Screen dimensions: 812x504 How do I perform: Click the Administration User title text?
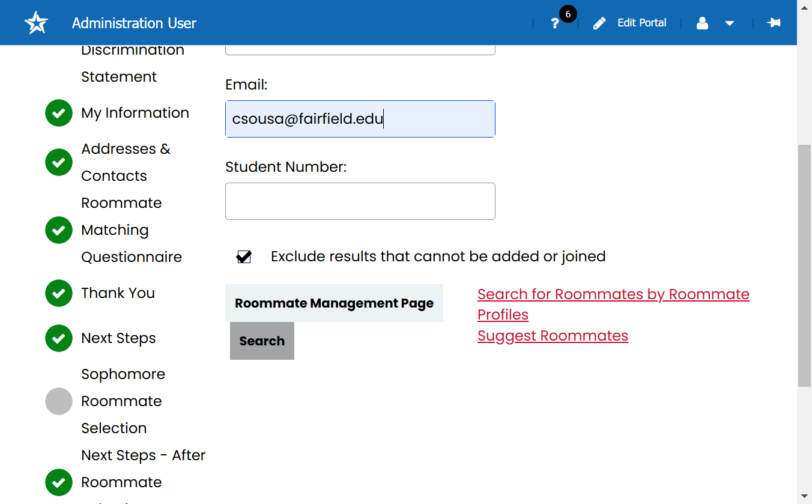tap(134, 23)
